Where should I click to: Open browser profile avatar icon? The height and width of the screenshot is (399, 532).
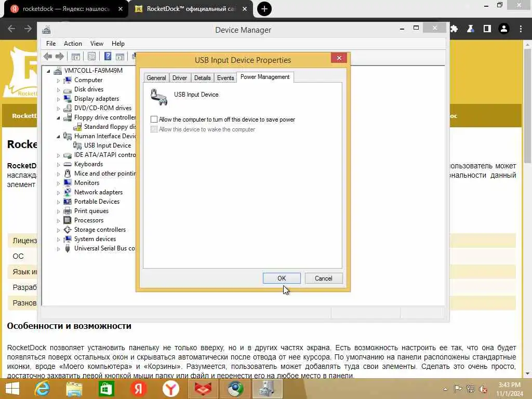tap(504, 29)
